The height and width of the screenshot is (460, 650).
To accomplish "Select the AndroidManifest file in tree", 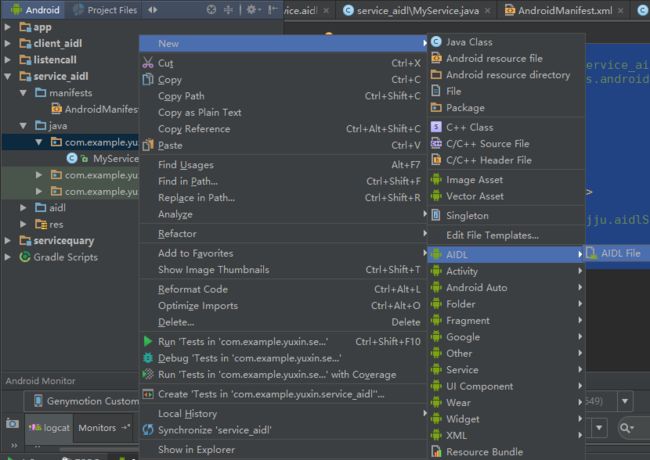I will pos(95,109).
